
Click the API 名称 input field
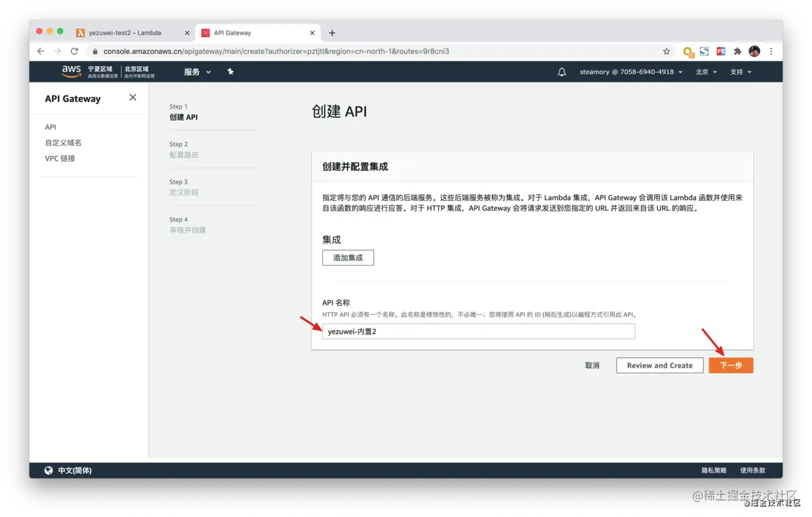(479, 331)
